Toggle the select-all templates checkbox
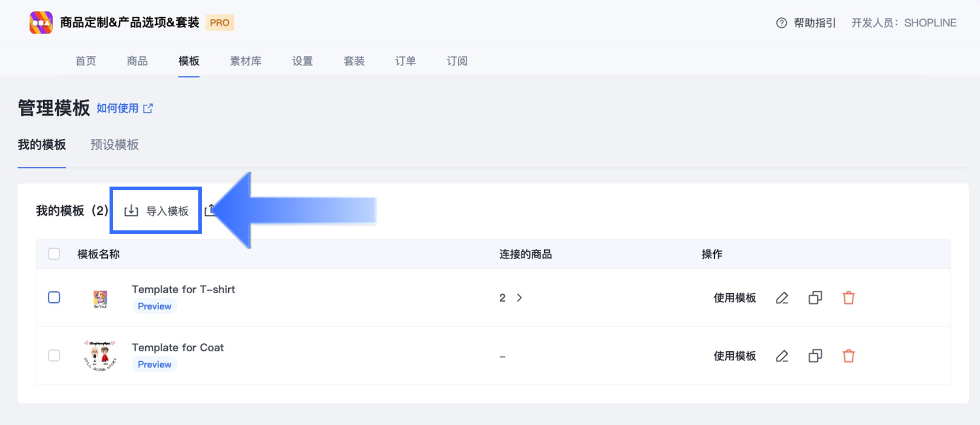 tap(54, 254)
